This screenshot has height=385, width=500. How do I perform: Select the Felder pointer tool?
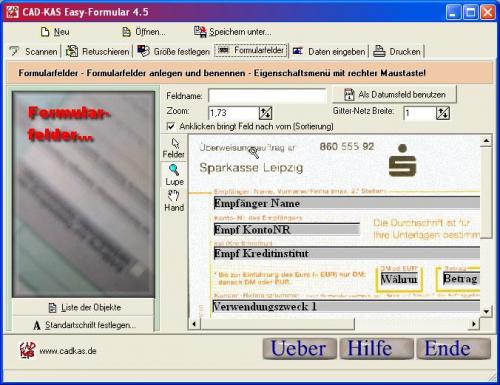(174, 148)
